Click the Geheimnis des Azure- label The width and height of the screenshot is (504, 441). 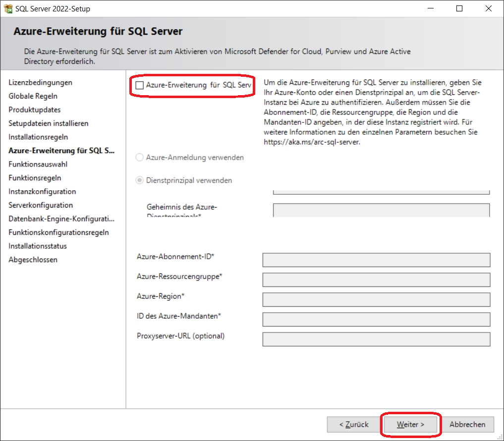[x=182, y=207]
